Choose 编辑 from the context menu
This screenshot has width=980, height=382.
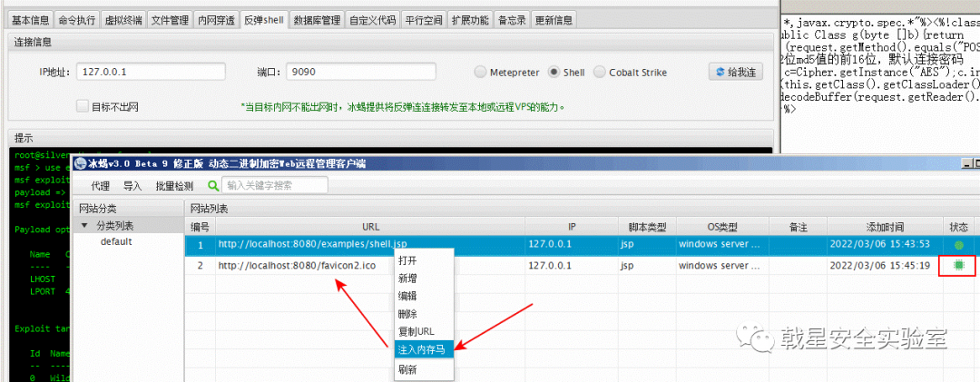coord(425,296)
